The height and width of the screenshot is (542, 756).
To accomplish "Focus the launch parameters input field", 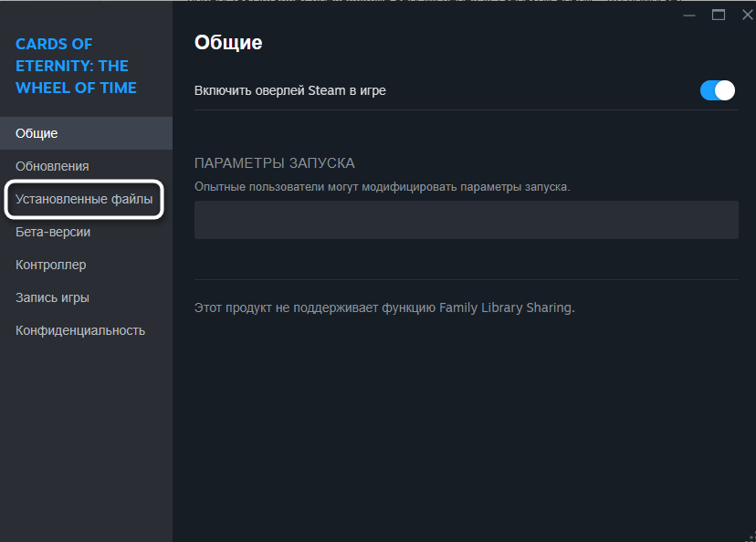I will coord(467,220).
